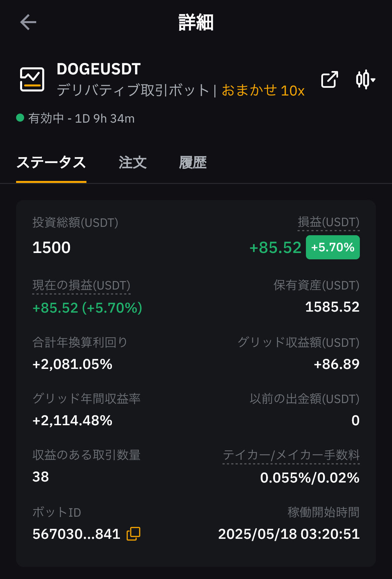The width and height of the screenshot is (392, 579).
Task: Tap the back arrow icon
Action: (28, 22)
